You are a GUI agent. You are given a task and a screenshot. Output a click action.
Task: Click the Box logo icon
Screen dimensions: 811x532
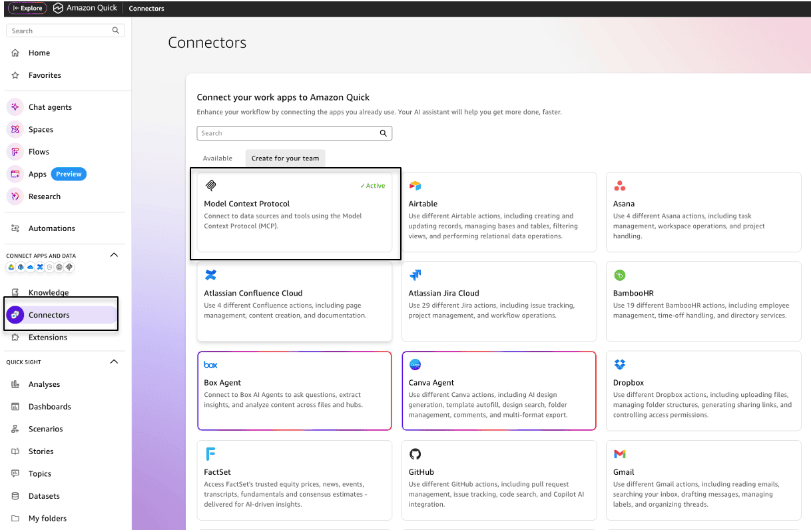pyautogui.click(x=211, y=365)
